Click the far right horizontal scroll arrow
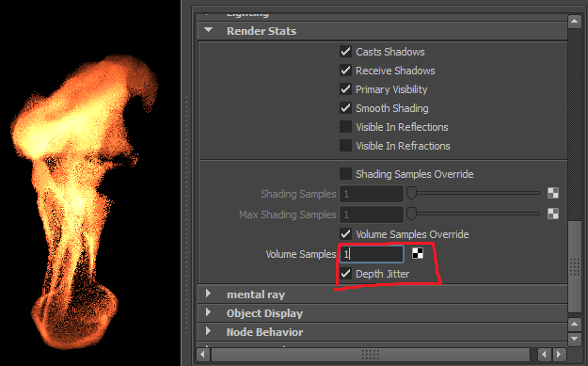This screenshot has height=366, width=588. [559, 355]
